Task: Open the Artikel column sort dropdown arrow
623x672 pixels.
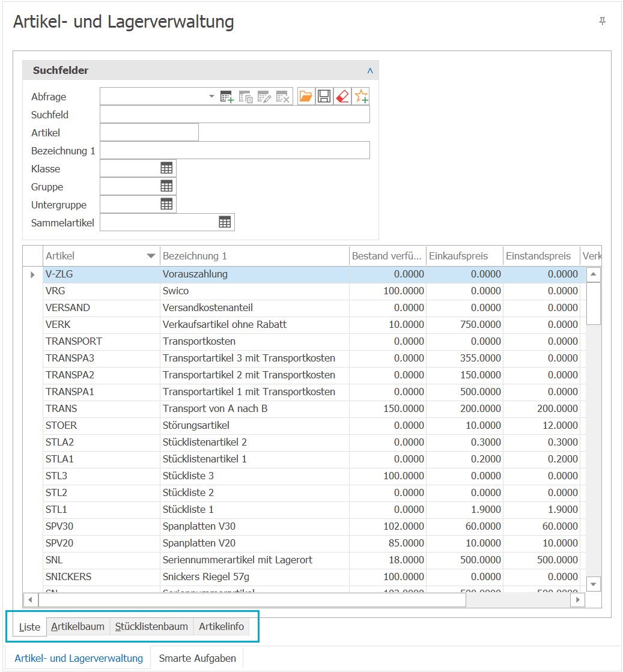Action: pyautogui.click(x=151, y=256)
